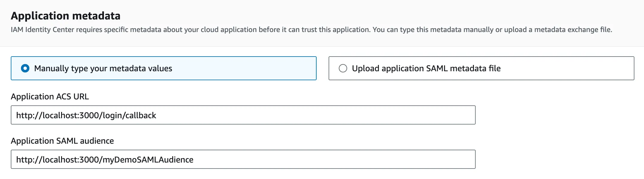Select the Manually type your metadata values radio
Image resolution: width=644 pixels, height=179 pixels.
(25, 69)
